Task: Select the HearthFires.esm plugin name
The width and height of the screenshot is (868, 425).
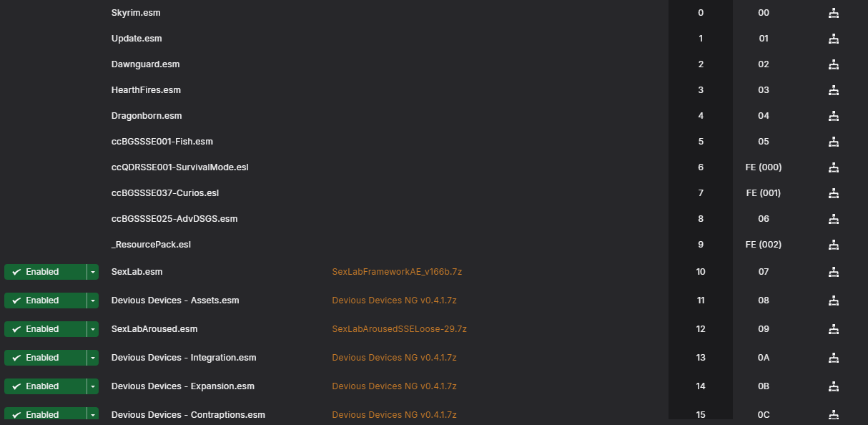Action: click(x=146, y=90)
